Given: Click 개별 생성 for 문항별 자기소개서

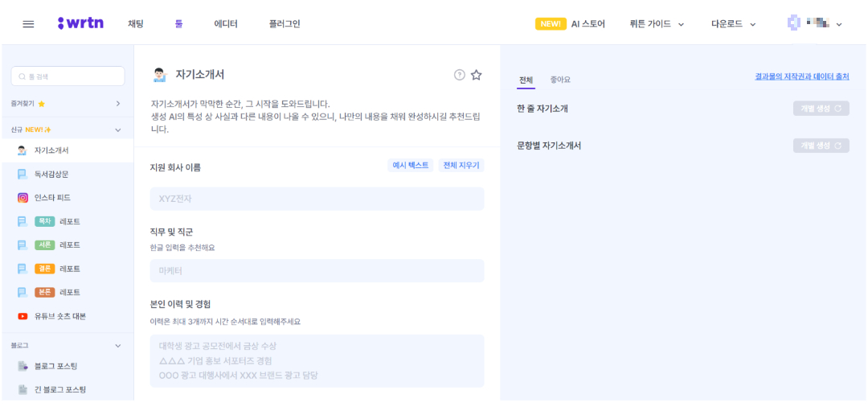Looking at the screenshot, I should click(x=821, y=146).
